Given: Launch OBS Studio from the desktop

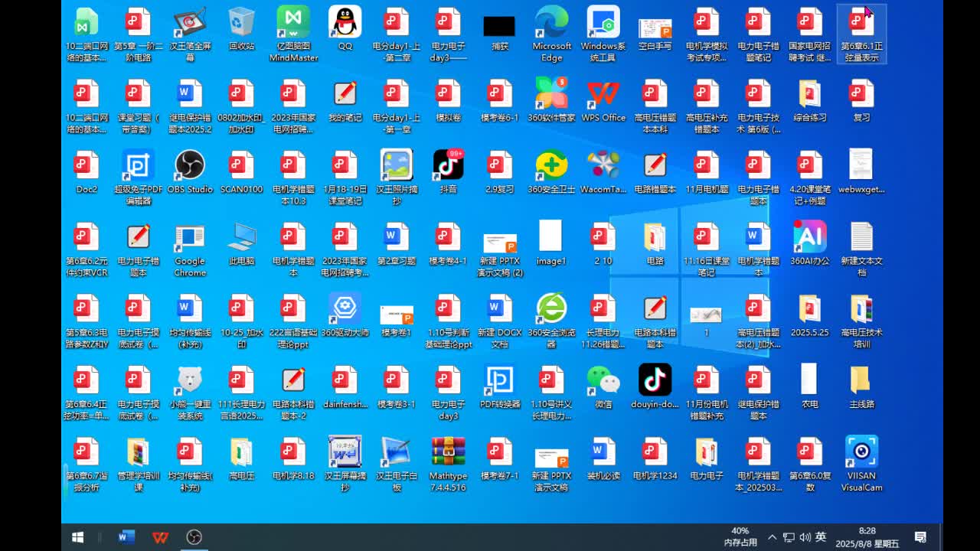Looking at the screenshot, I should click(x=190, y=172).
